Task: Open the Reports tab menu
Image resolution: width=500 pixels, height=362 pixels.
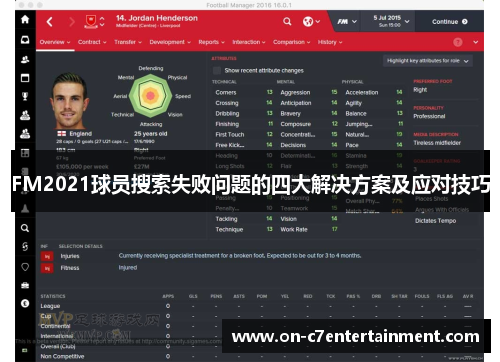Action: tap(212, 42)
